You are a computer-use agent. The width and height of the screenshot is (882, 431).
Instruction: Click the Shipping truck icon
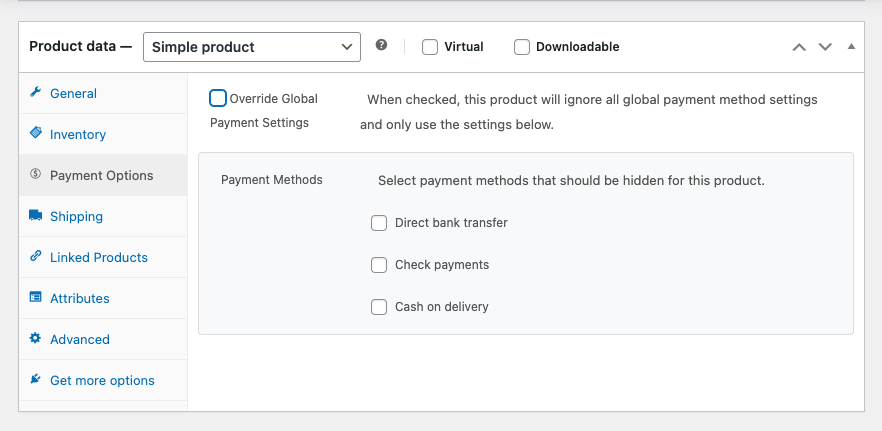point(36,216)
